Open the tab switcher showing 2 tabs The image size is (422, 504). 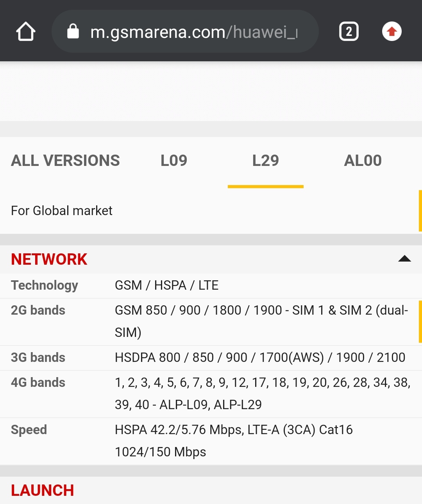[x=349, y=32]
